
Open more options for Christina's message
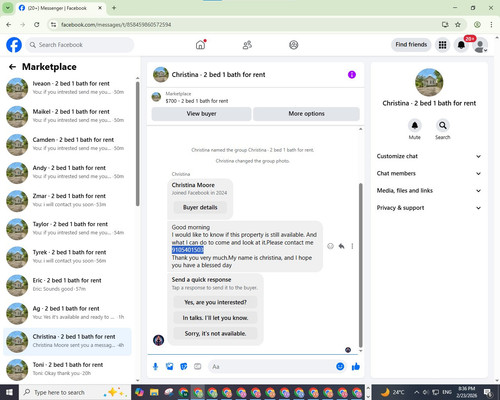[x=352, y=246]
